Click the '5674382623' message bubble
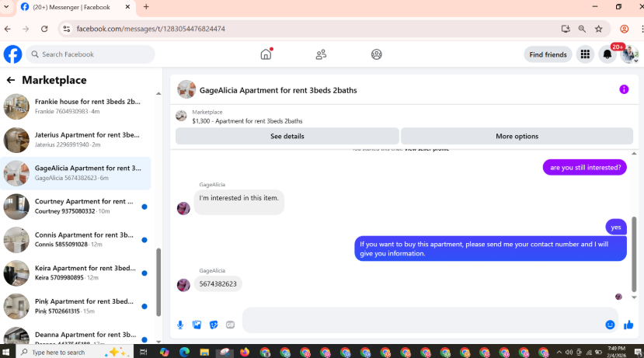 [218, 284]
